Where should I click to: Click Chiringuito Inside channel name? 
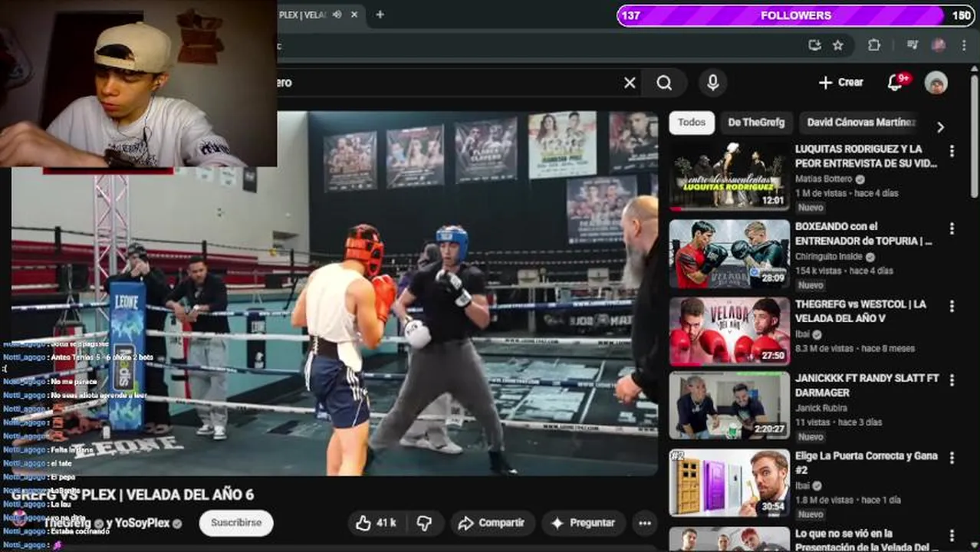pyautogui.click(x=830, y=257)
